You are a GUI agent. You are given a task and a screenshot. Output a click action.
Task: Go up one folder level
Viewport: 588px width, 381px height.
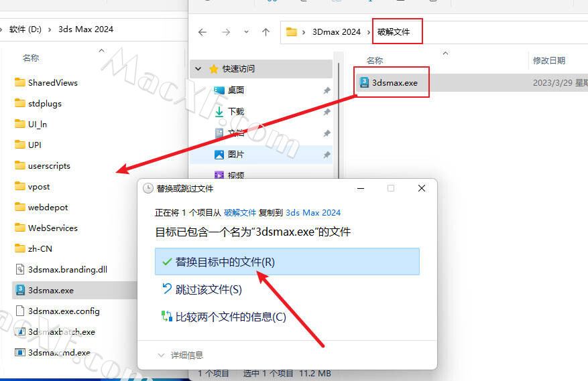[266, 32]
